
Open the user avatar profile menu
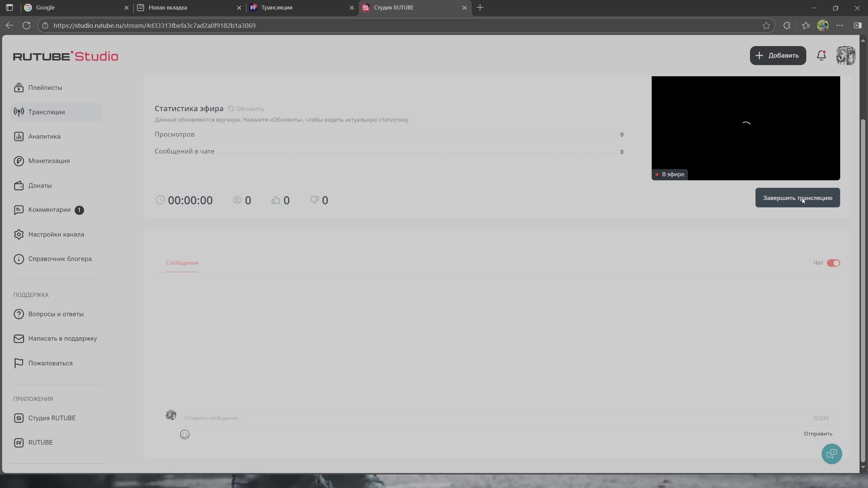(845, 56)
